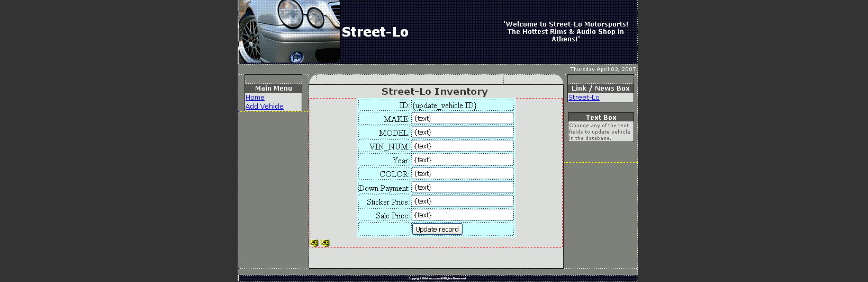The width and height of the screenshot is (868, 282).
Task: Select the Thursday April 03, 2007 date
Action: pos(603,69)
